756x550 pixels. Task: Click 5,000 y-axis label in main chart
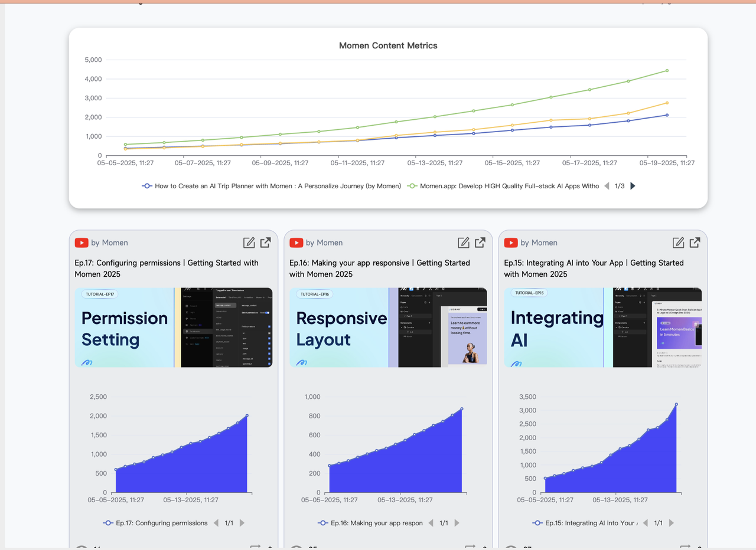[x=93, y=60]
